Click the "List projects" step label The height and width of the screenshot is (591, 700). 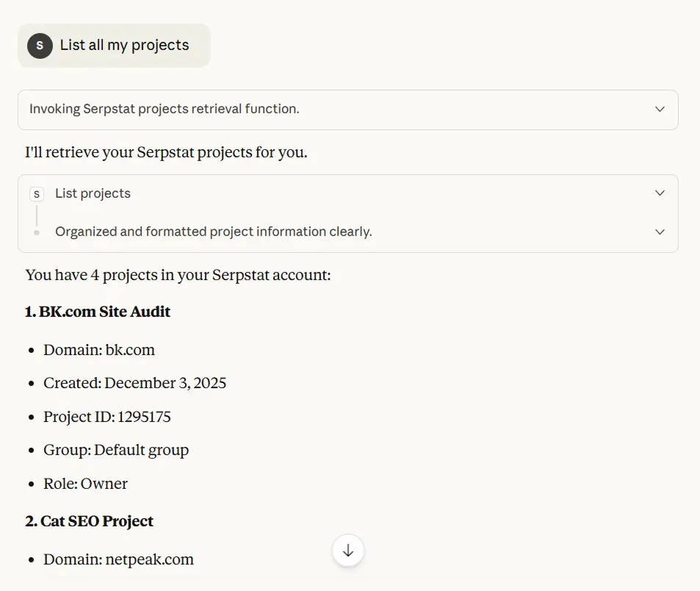pos(93,193)
